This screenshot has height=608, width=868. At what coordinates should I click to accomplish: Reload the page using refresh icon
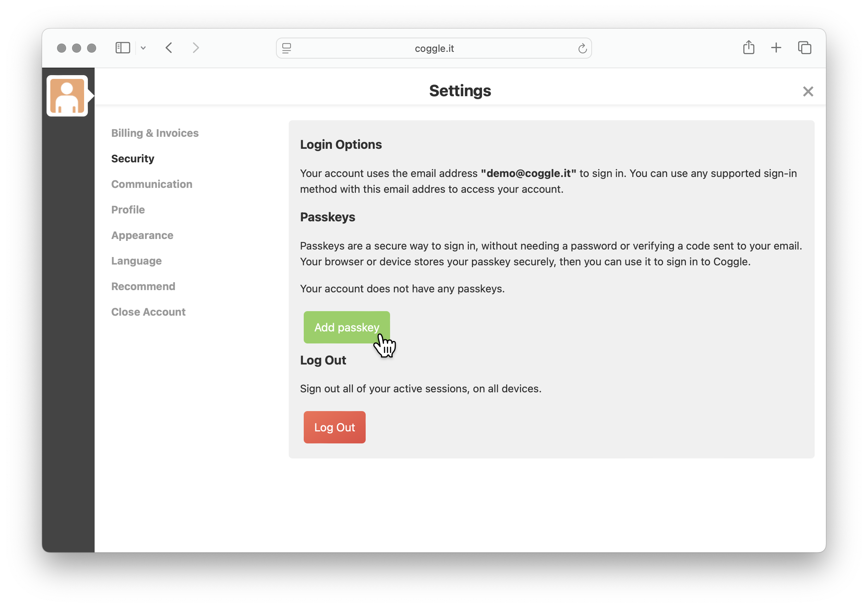point(582,48)
